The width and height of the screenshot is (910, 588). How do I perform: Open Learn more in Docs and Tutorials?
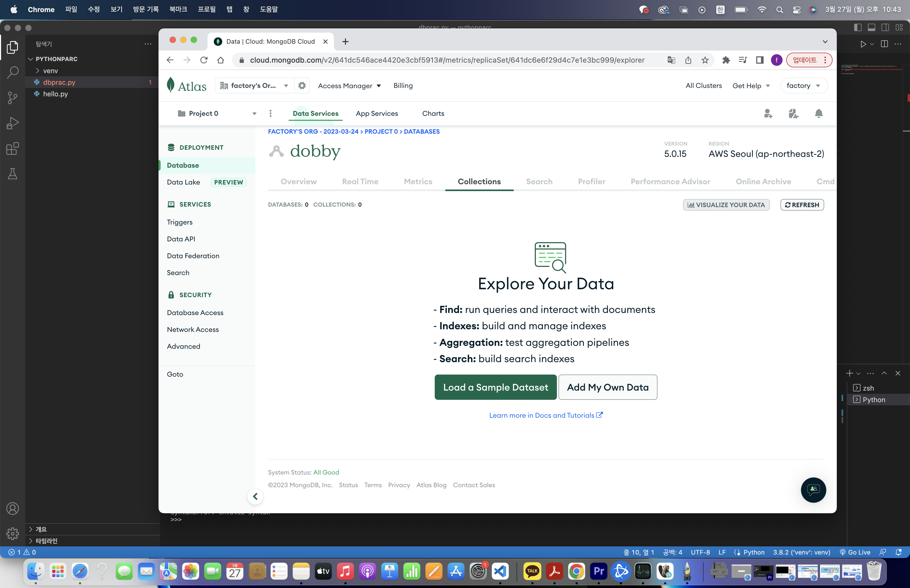(546, 415)
